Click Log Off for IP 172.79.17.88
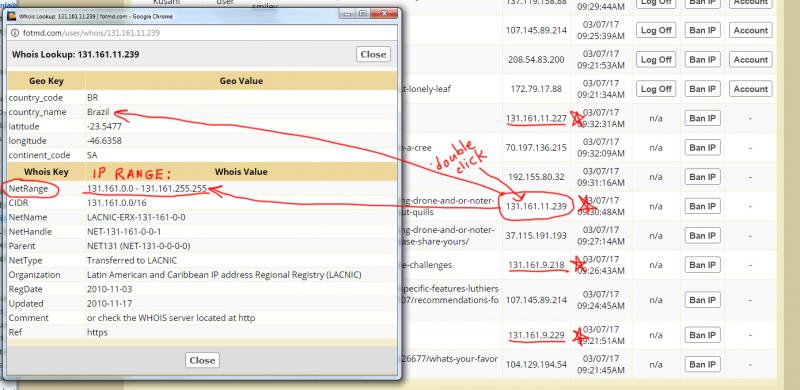This screenshot has width=800, height=390. (x=656, y=89)
